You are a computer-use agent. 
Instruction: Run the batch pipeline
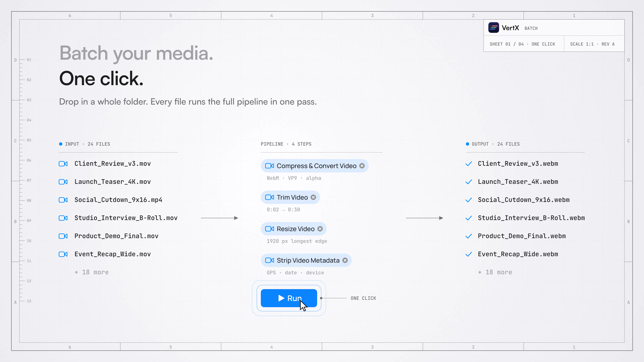pyautogui.click(x=289, y=298)
